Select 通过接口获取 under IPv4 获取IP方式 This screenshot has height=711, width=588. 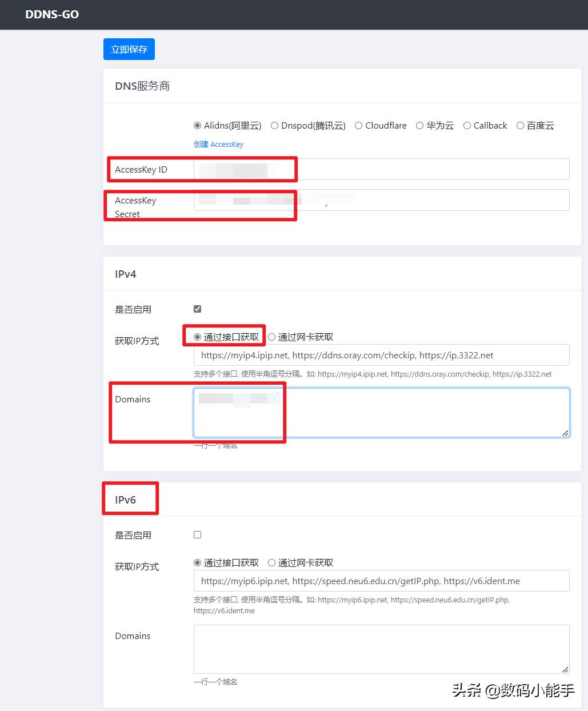point(197,337)
